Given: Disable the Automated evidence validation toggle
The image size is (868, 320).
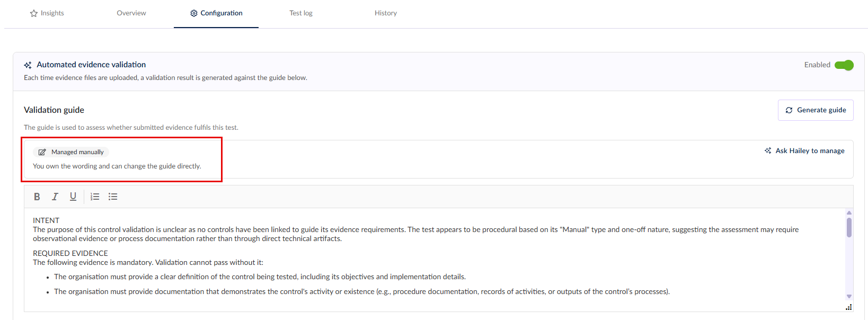Looking at the screenshot, I should pos(844,65).
